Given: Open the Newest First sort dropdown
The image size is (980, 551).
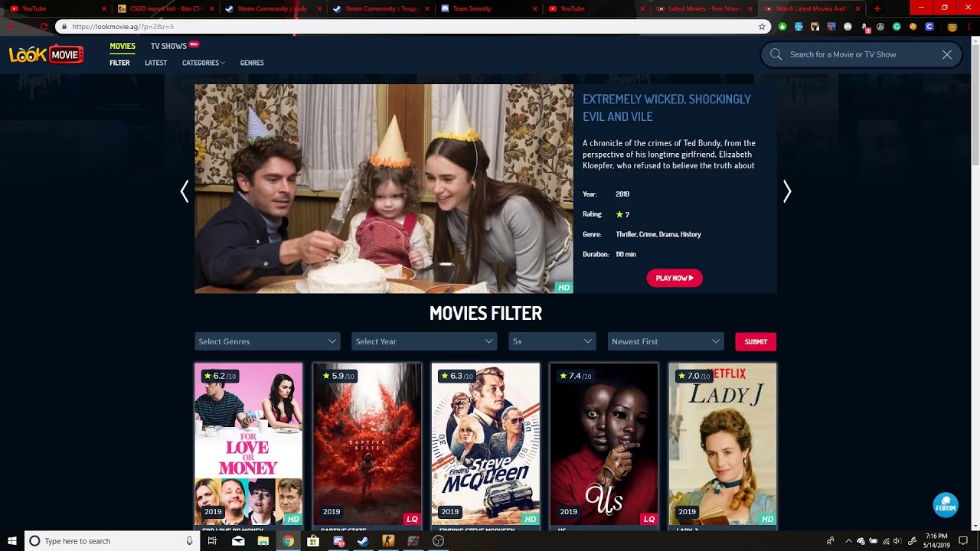Looking at the screenshot, I should 665,341.
